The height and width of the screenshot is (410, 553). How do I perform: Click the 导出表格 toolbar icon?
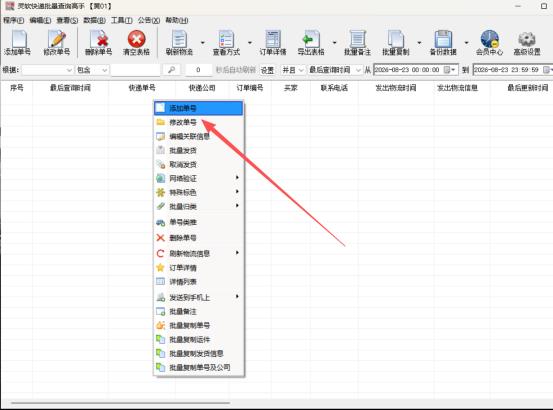(311, 43)
